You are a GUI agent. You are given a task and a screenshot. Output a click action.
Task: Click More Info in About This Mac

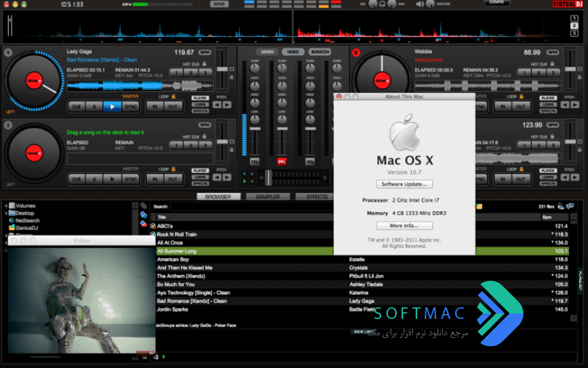coord(404,226)
